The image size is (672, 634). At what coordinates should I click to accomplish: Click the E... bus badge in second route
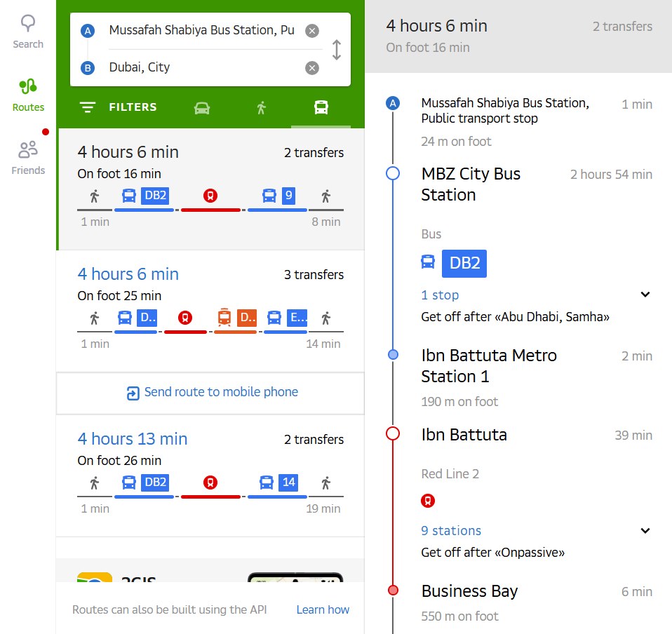coord(297,318)
